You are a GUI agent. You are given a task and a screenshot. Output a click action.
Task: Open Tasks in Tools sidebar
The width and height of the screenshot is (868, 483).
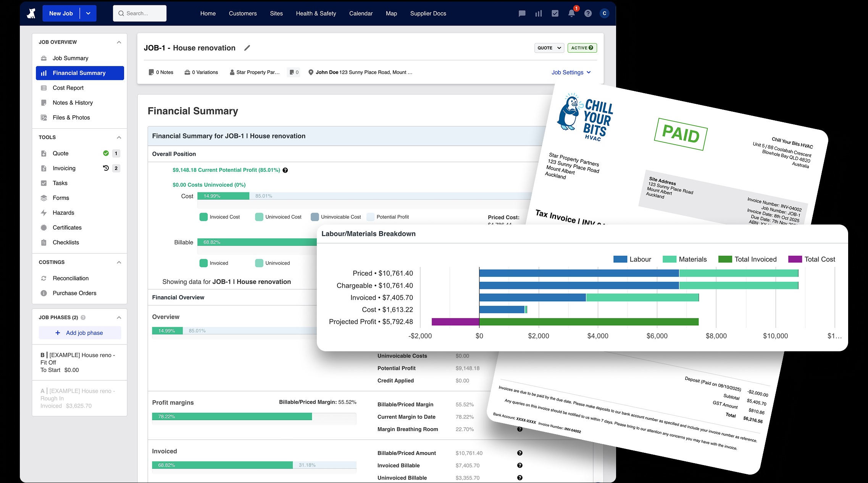pyautogui.click(x=80, y=183)
